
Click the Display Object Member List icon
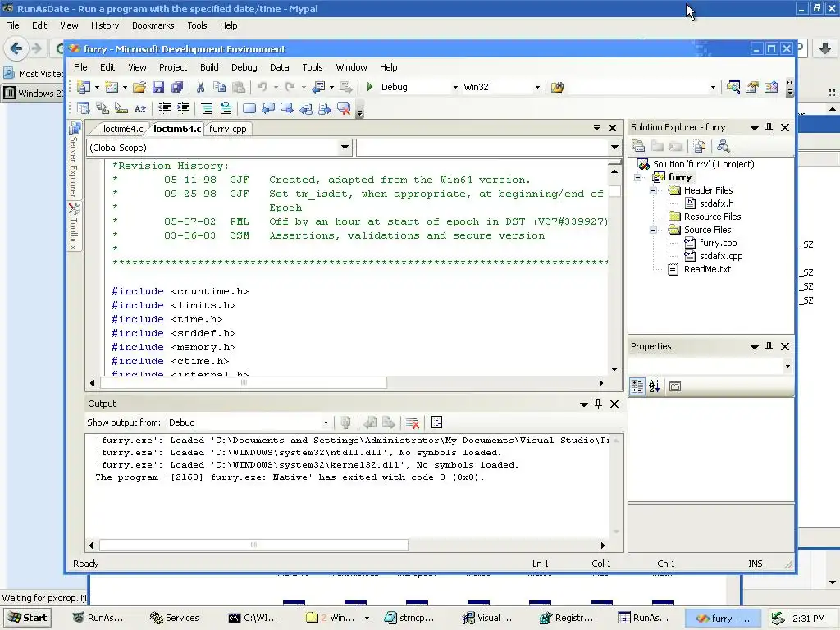pyautogui.click(x=83, y=109)
